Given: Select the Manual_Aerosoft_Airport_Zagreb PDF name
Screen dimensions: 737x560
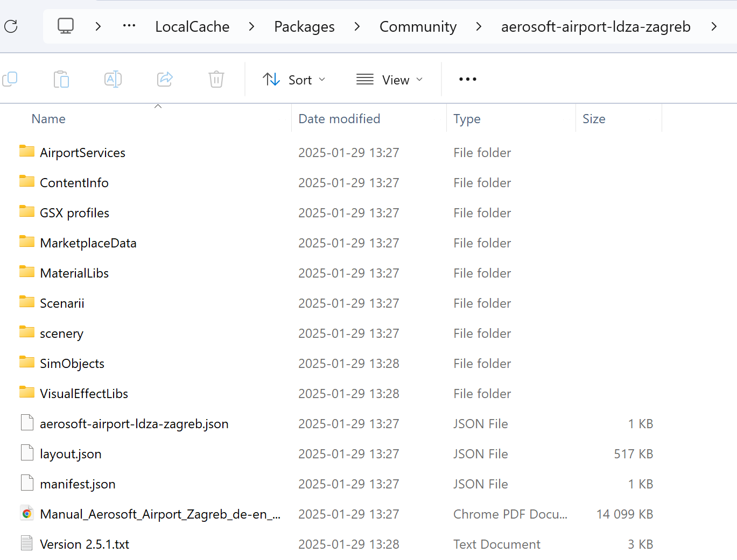Looking at the screenshot, I should [160, 514].
